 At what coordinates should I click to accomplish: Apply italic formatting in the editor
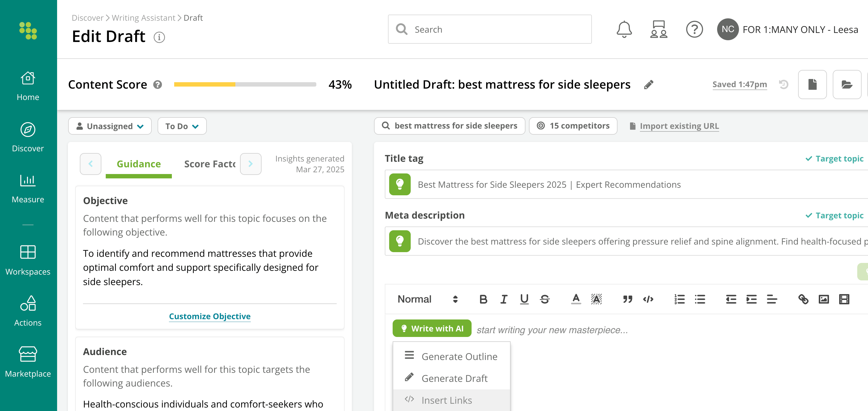coord(504,299)
